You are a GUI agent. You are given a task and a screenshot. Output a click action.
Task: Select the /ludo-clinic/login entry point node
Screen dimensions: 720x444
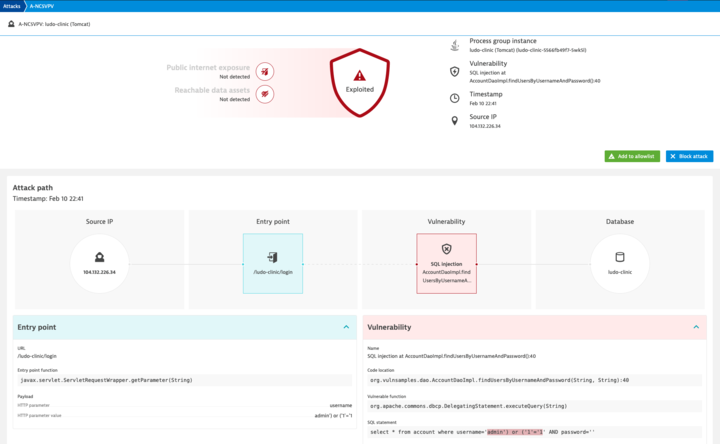click(273, 264)
